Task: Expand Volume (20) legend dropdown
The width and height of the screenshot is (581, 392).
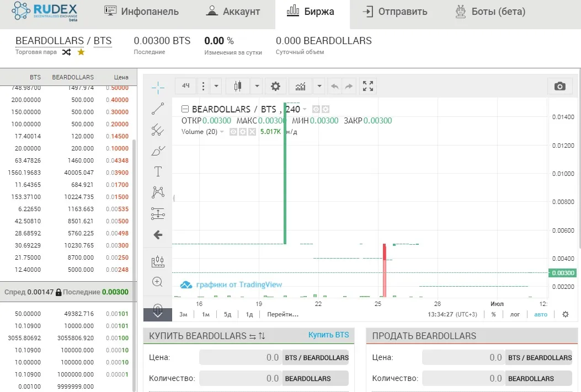Action: (x=222, y=132)
